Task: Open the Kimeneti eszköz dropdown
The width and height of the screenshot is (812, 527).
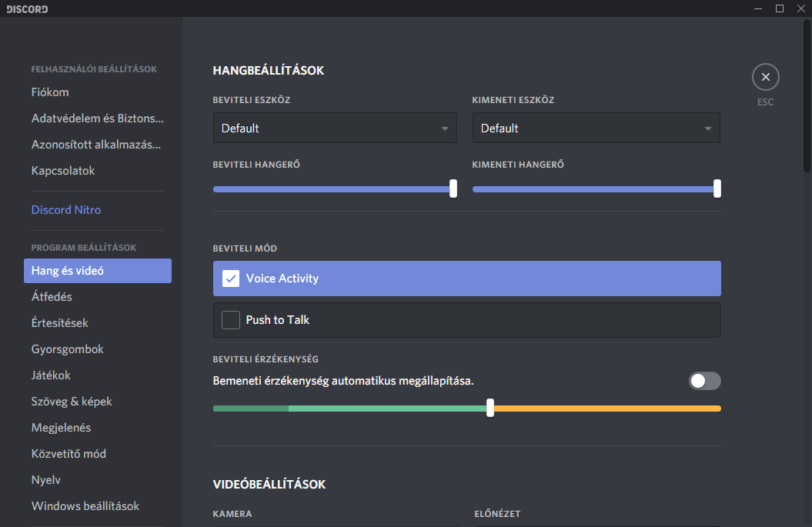Action: click(x=596, y=128)
